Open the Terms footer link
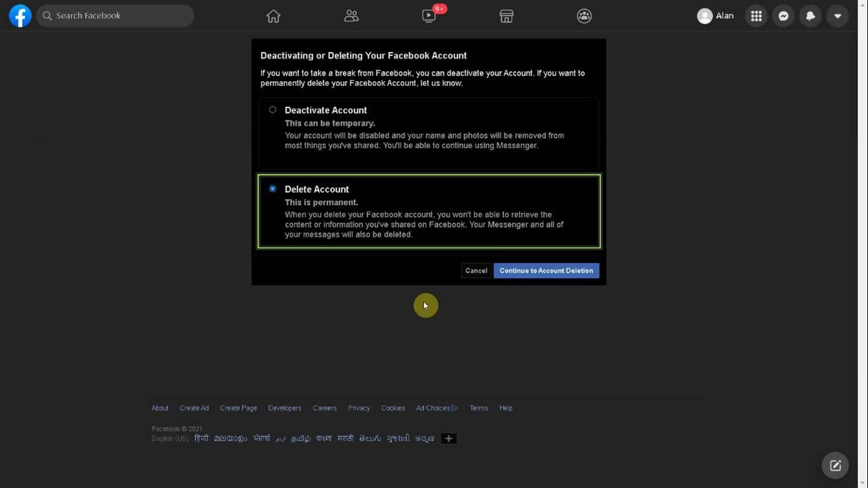 click(x=479, y=408)
